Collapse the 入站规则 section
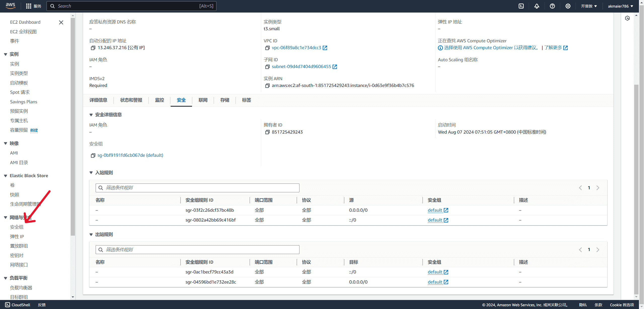The width and height of the screenshot is (644, 309). [91, 173]
